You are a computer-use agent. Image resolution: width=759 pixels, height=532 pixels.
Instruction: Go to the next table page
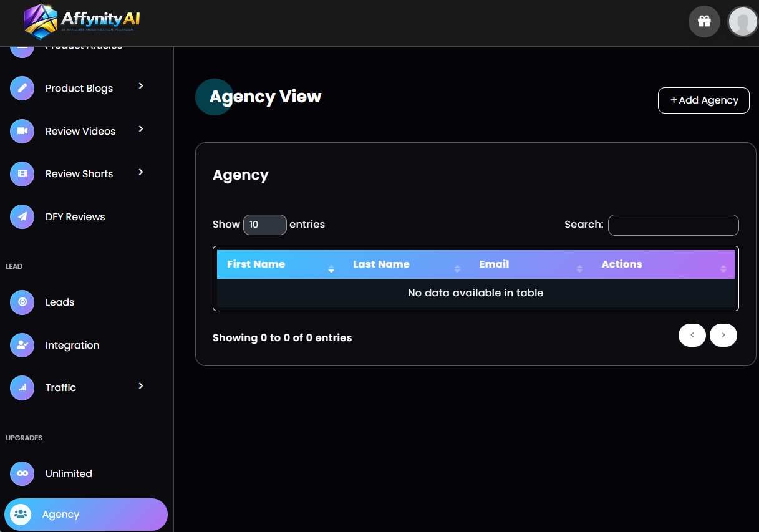pyautogui.click(x=723, y=335)
